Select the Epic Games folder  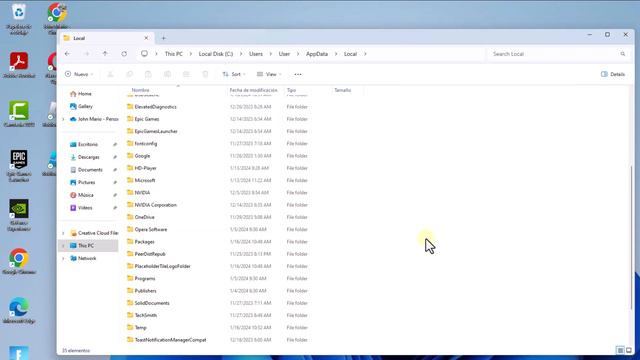coord(147,119)
